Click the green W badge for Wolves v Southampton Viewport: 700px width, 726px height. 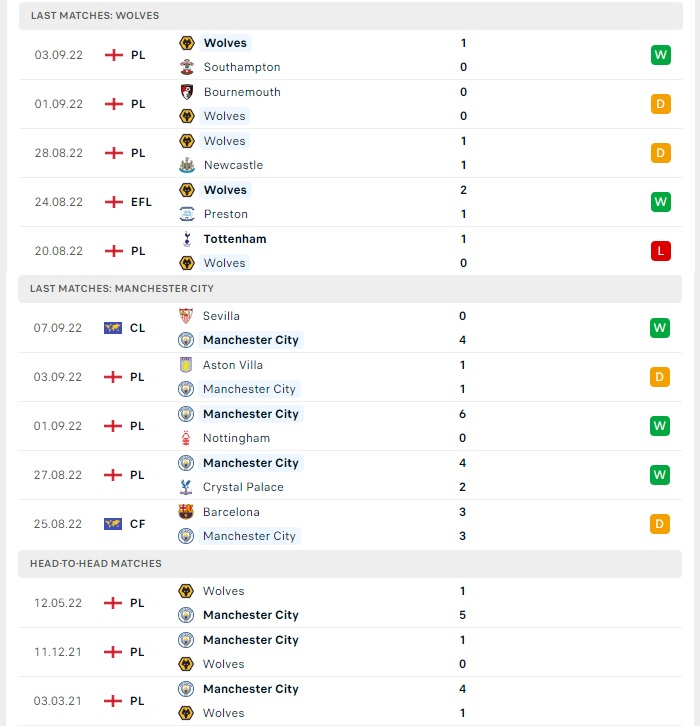[x=661, y=55]
